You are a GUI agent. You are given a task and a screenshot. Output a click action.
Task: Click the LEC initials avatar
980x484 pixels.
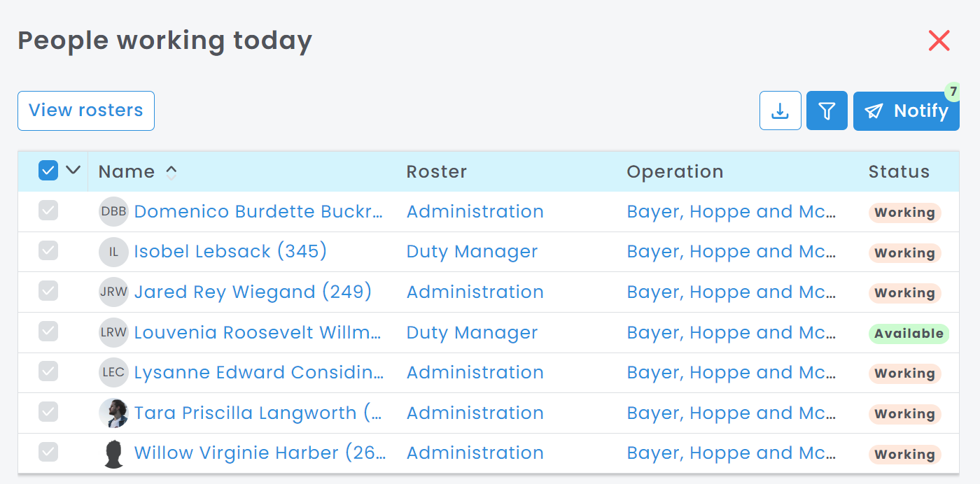point(113,373)
